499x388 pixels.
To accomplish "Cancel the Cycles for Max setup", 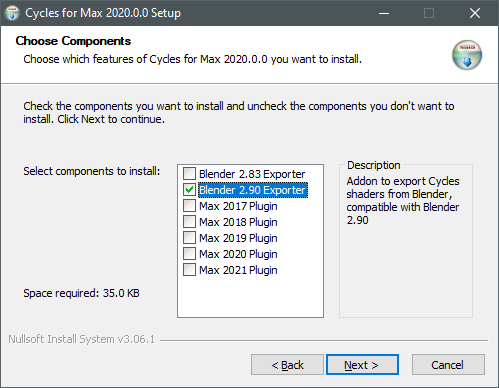I will coord(448,365).
